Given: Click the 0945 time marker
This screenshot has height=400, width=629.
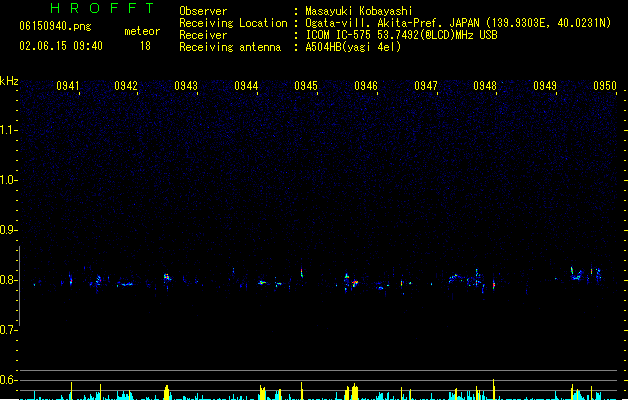Looking at the screenshot, I should [x=306, y=86].
